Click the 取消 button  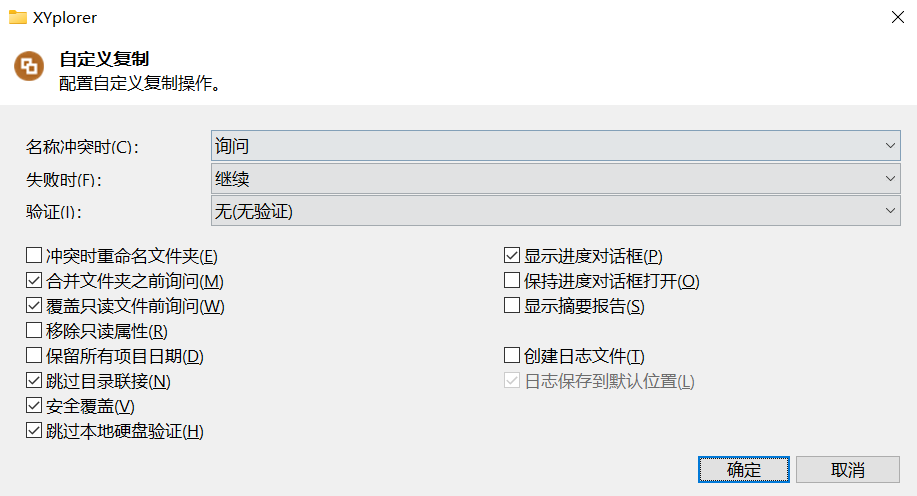point(847,470)
